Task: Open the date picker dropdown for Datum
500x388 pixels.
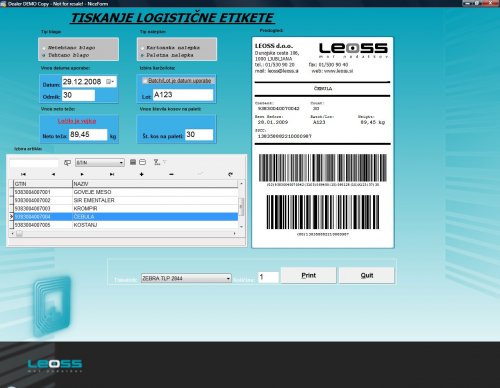Action: pyautogui.click(x=111, y=82)
